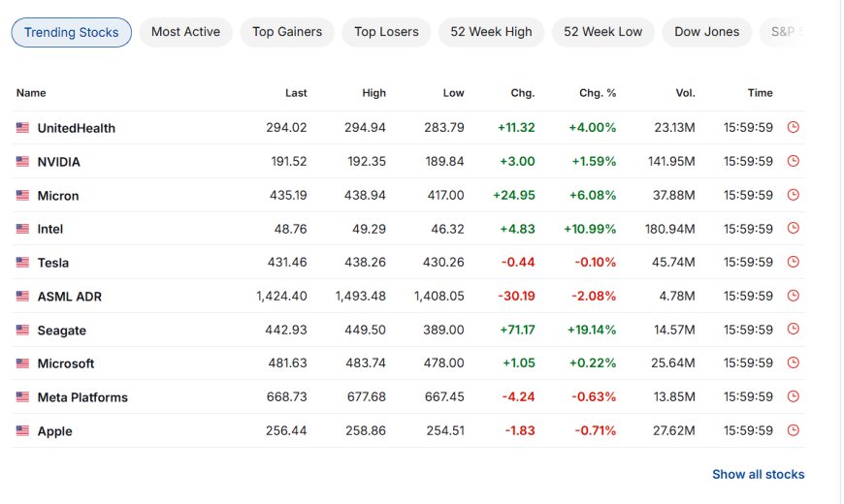Click the clock icon in NVIDIA row
Image resolution: width=844 pixels, height=504 pixels.
tap(794, 161)
